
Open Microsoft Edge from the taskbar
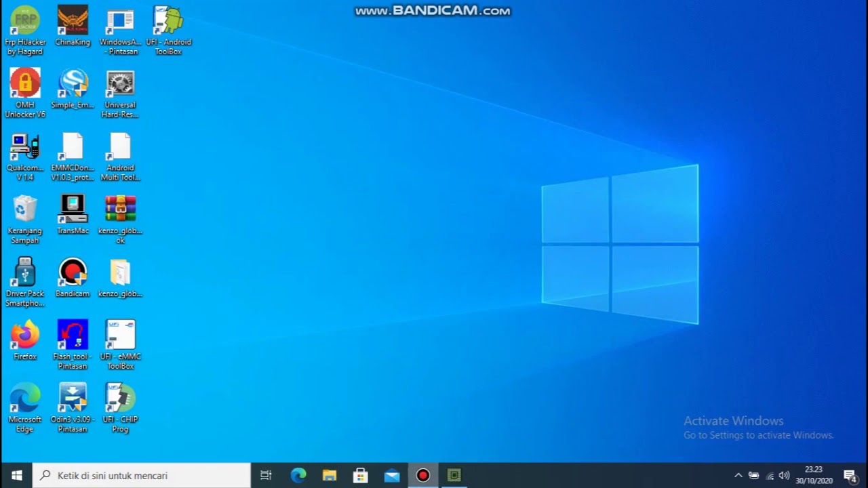tap(298, 475)
